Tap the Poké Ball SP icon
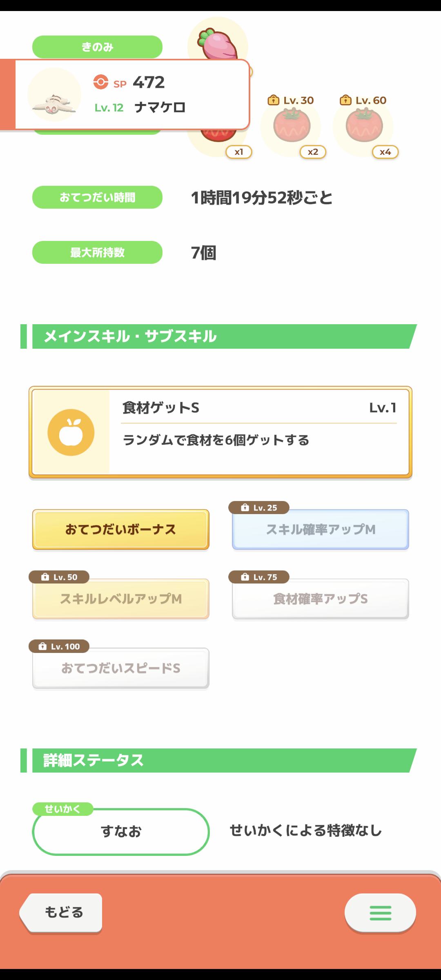Image resolution: width=441 pixels, height=980 pixels. 101,82
